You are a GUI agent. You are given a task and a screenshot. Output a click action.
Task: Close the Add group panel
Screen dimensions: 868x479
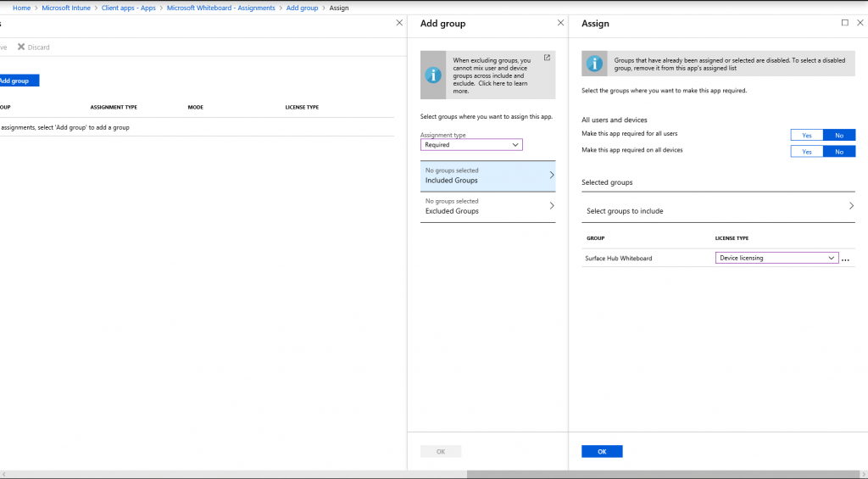[x=559, y=23]
